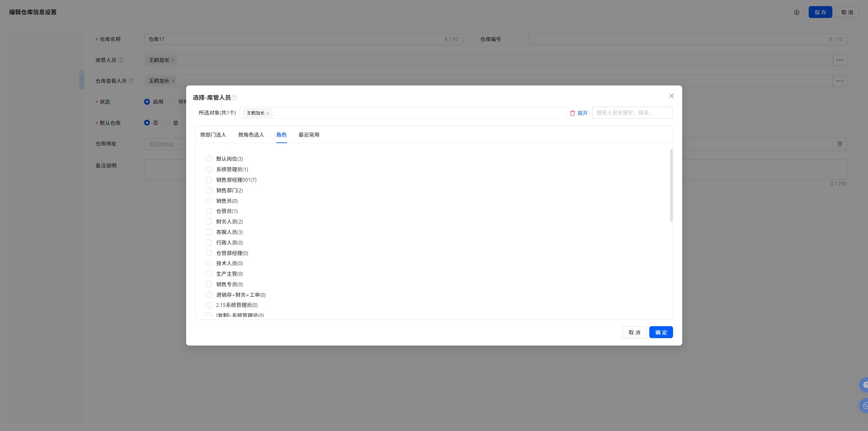This screenshot has height=431, width=868.
Task: Click dialog 取消 button
Action: tap(634, 332)
